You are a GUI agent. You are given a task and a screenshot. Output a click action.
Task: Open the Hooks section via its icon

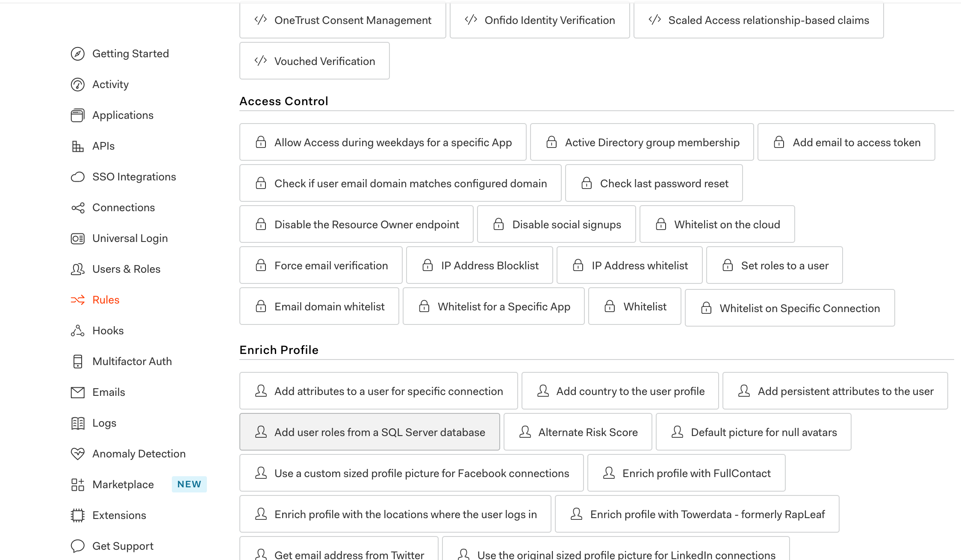click(78, 330)
